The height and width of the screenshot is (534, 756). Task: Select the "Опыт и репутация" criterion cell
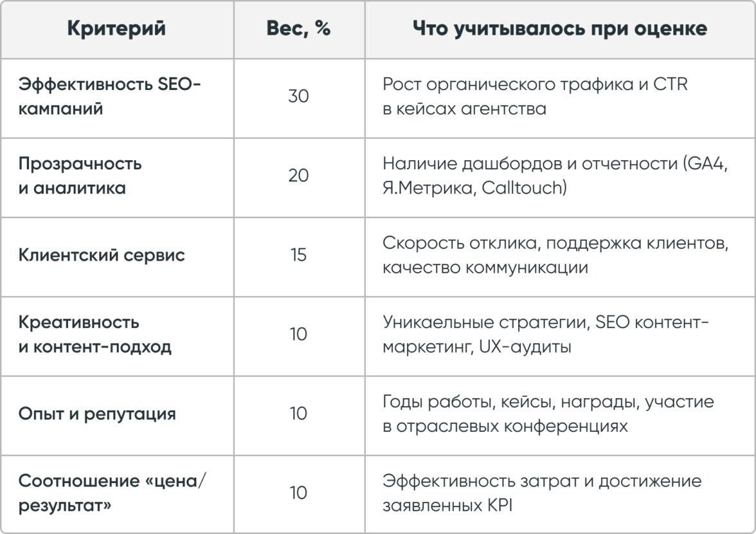97,413
